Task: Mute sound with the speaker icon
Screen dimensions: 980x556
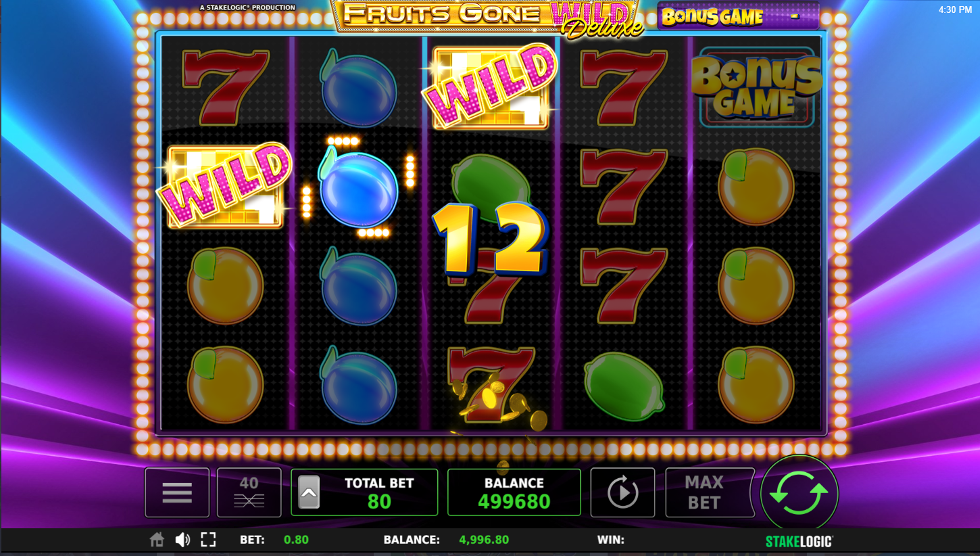Action: (x=182, y=540)
